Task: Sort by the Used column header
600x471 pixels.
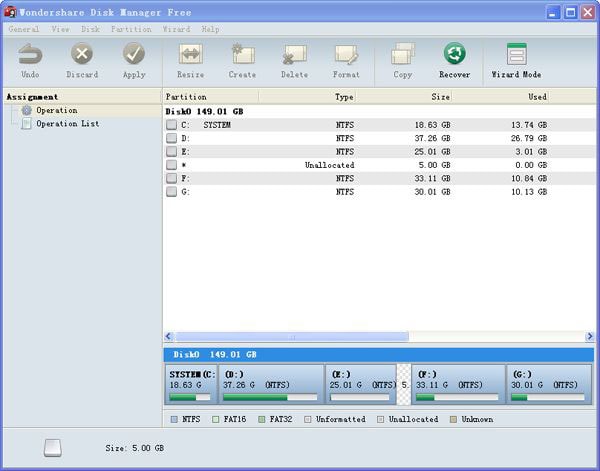Action: click(x=501, y=97)
